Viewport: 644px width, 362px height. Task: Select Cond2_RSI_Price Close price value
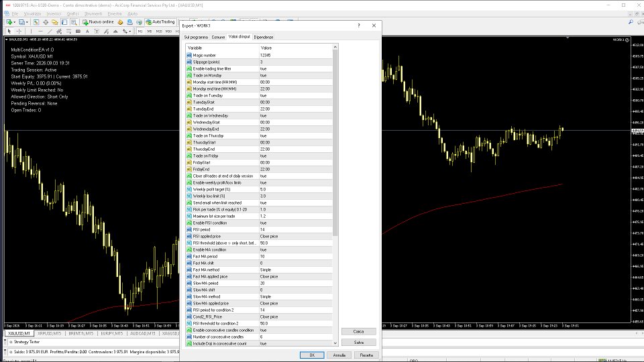click(x=296, y=317)
